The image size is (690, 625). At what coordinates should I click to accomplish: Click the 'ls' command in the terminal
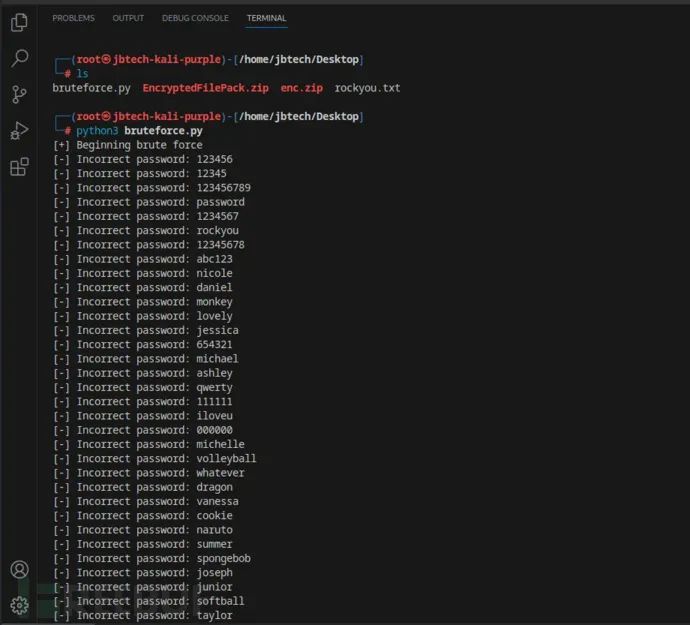point(82,74)
